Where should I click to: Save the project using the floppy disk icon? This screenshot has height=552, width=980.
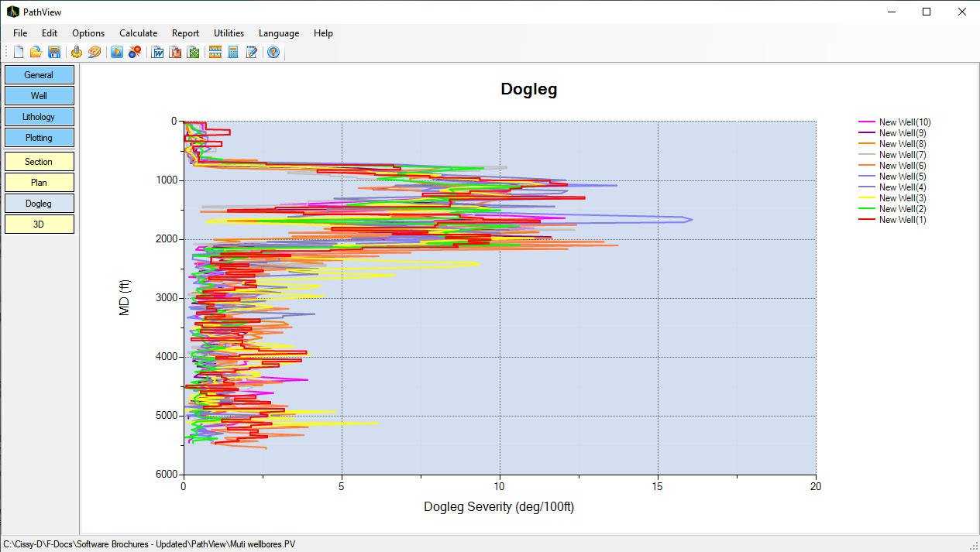[54, 53]
